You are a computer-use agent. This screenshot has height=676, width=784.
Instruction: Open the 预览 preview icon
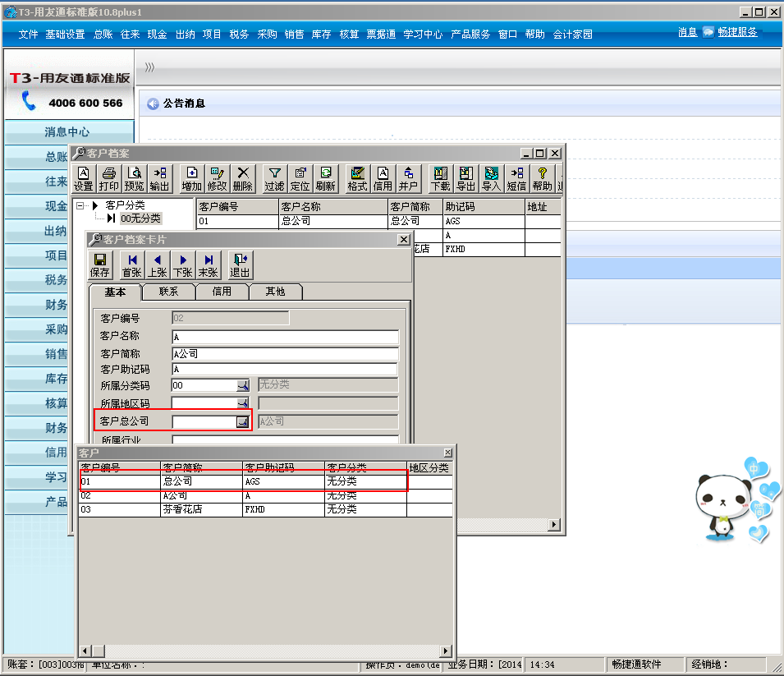[x=134, y=178]
